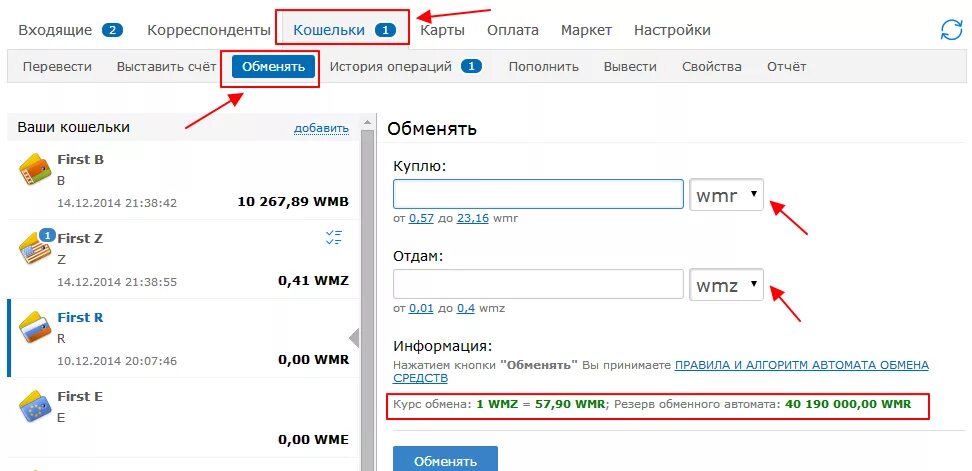
Task: Open the Маркет tab
Action: click(586, 30)
